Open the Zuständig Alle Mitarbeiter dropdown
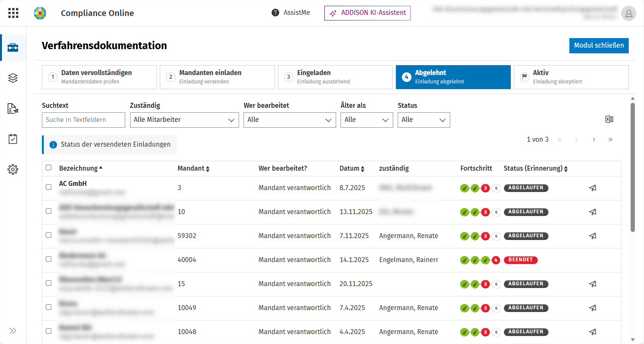This screenshot has height=344, width=644. [184, 120]
